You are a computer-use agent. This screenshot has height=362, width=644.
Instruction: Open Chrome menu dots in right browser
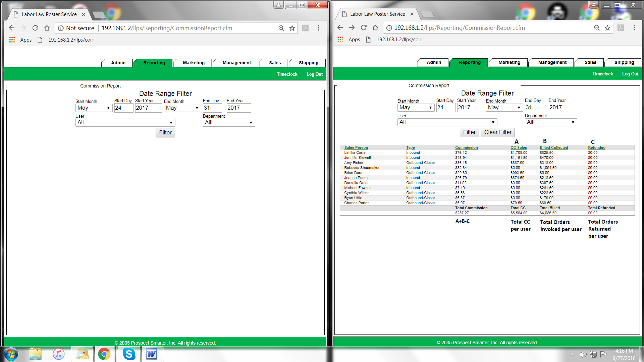pos(634,28)
